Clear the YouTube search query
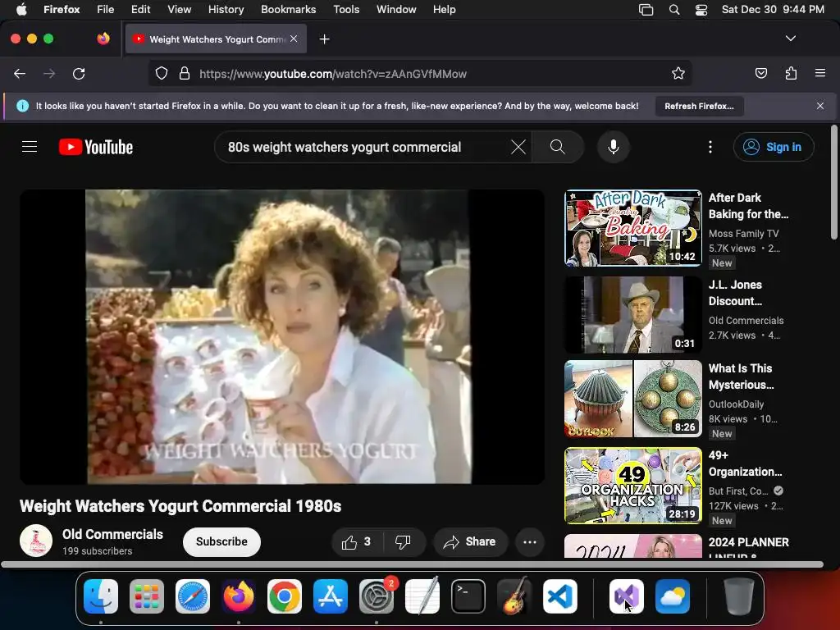 (x=518, y=147)
